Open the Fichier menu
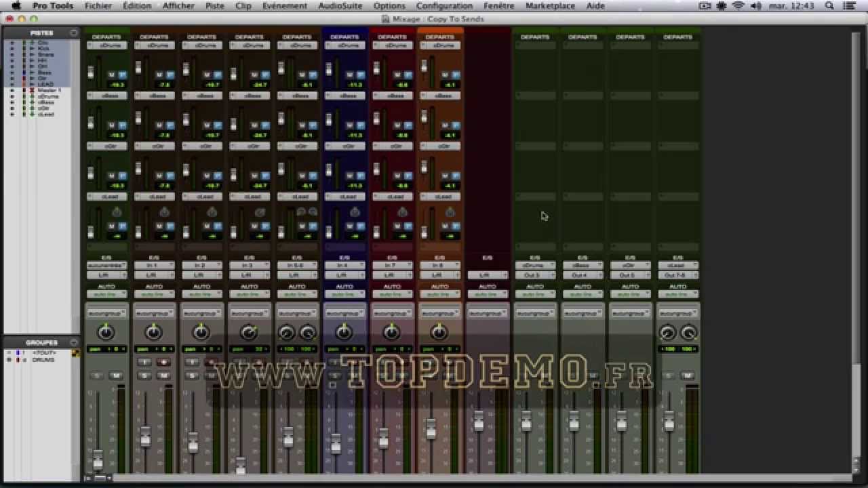Screen dimensions: 868x488 pos(98,5)
